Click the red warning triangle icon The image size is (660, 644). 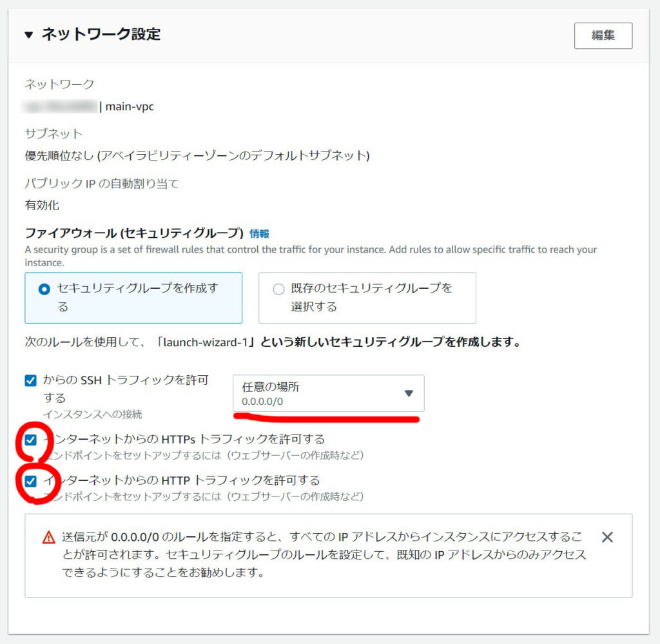(x=49, y=538)
